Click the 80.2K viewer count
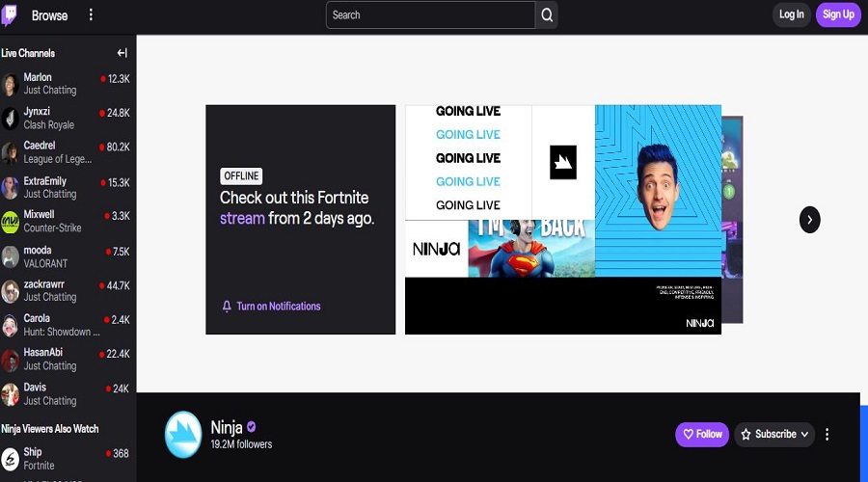Screen dimensions: 868x482 click(118, 147)
